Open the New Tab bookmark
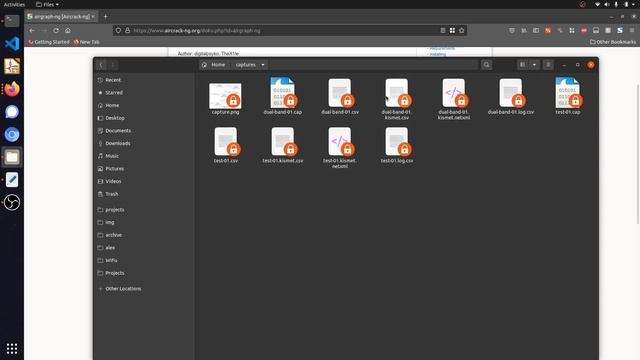This screenshot has height=360, width=640. point(87,42)
